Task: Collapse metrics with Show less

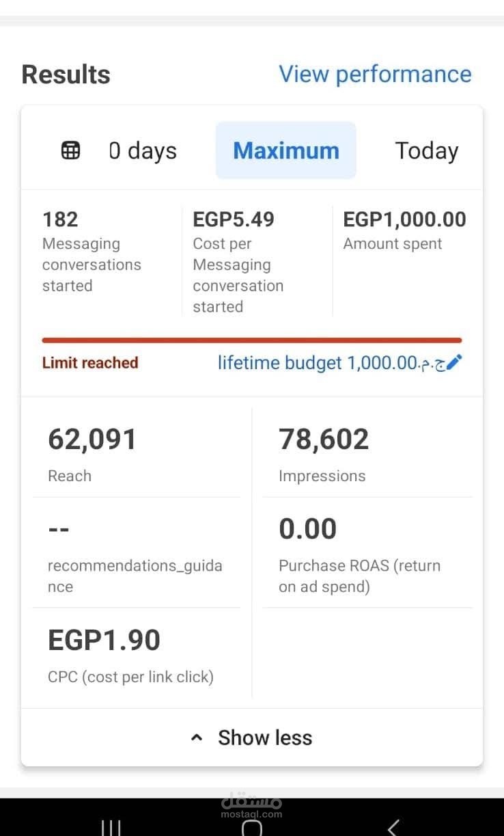Action: [265, 738]
